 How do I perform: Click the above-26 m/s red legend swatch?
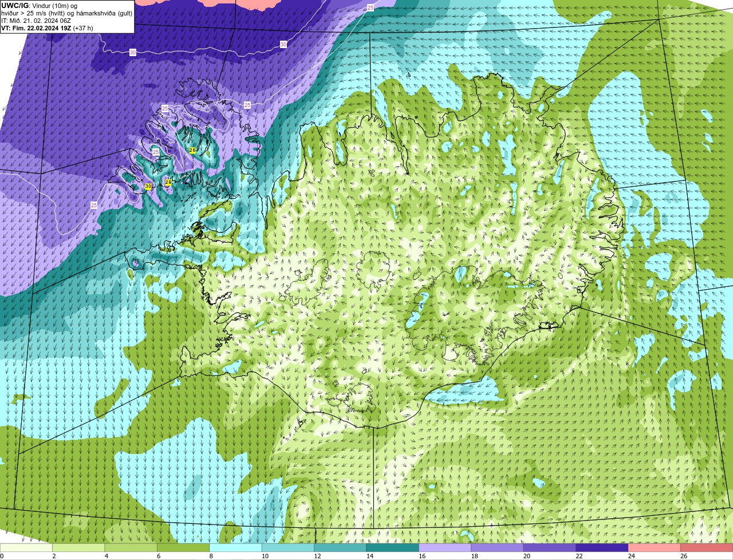tap(707, 547)
